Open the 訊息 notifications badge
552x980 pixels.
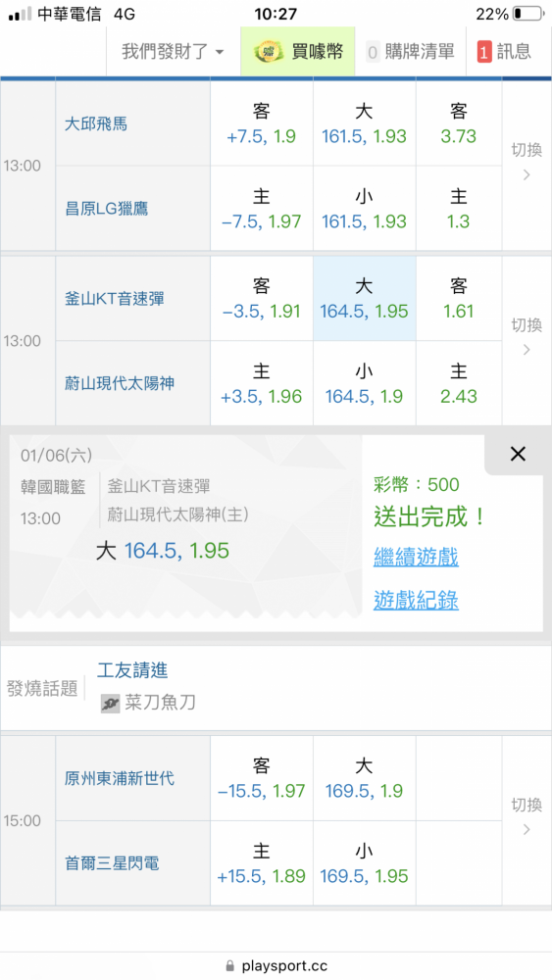tap(504, 51)
